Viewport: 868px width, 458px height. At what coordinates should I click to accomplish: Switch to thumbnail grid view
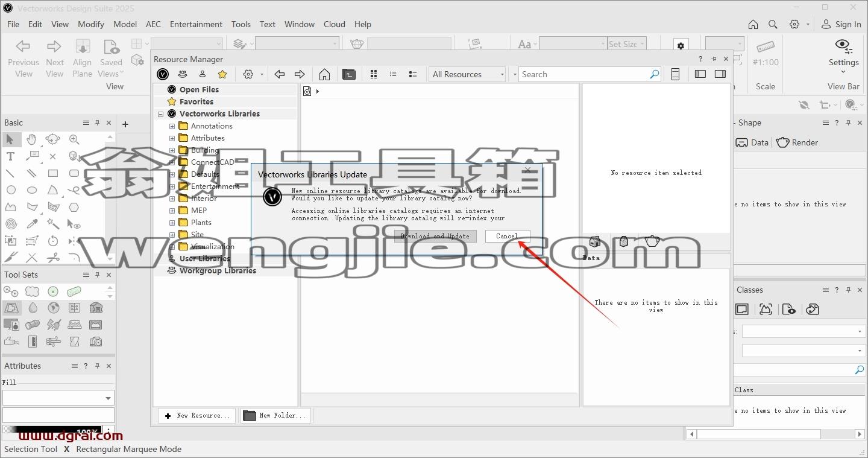(x=374, y=74)
